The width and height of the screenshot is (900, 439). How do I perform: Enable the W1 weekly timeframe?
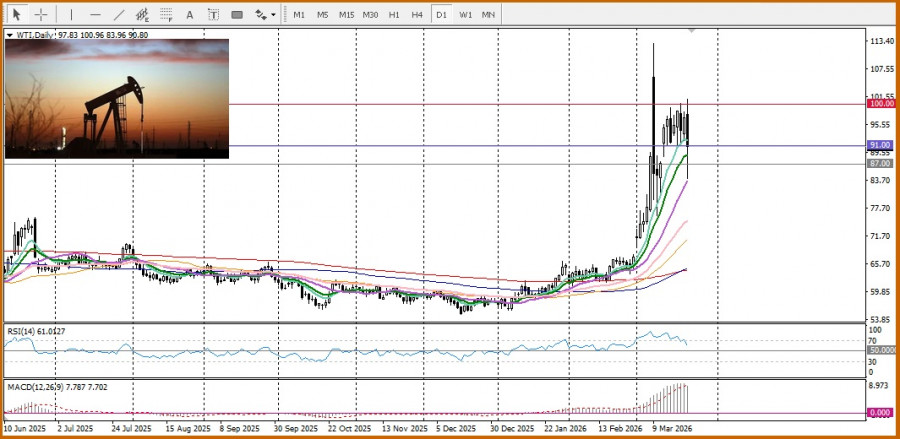(x=466, y=15)
